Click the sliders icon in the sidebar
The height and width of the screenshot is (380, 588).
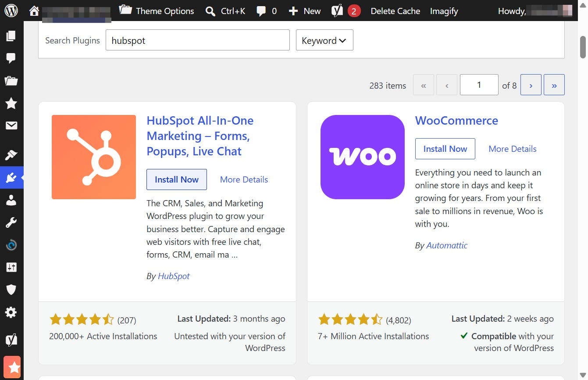point(11,267)
